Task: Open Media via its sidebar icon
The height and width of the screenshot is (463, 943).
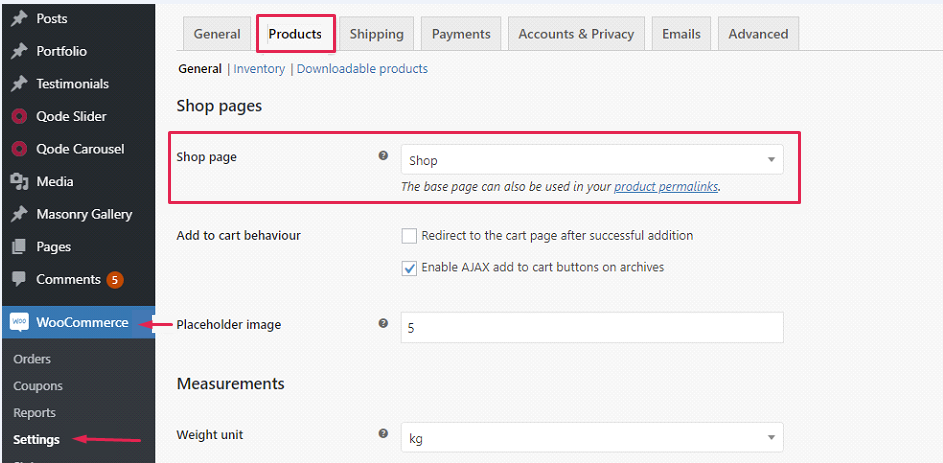Action: click(19, 181)
